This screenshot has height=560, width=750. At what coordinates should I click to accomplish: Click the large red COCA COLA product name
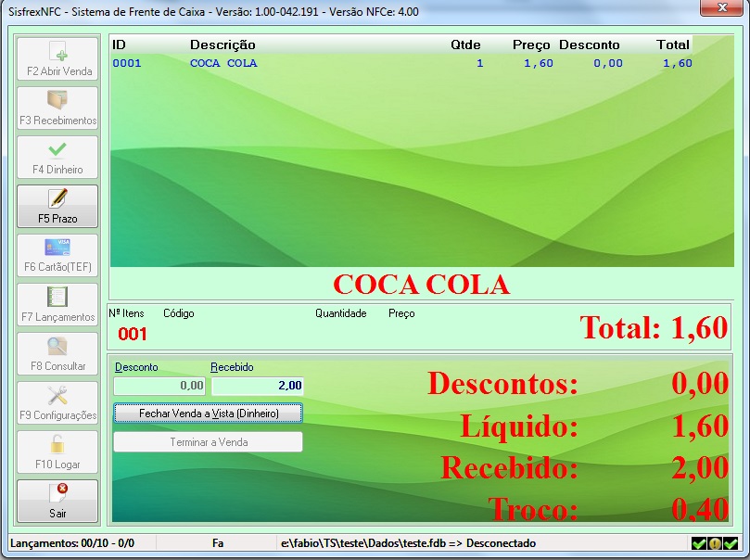(422, 285)
